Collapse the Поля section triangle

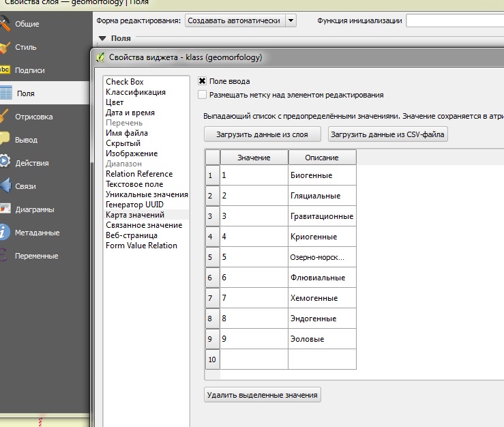click(x=102, y=39)
